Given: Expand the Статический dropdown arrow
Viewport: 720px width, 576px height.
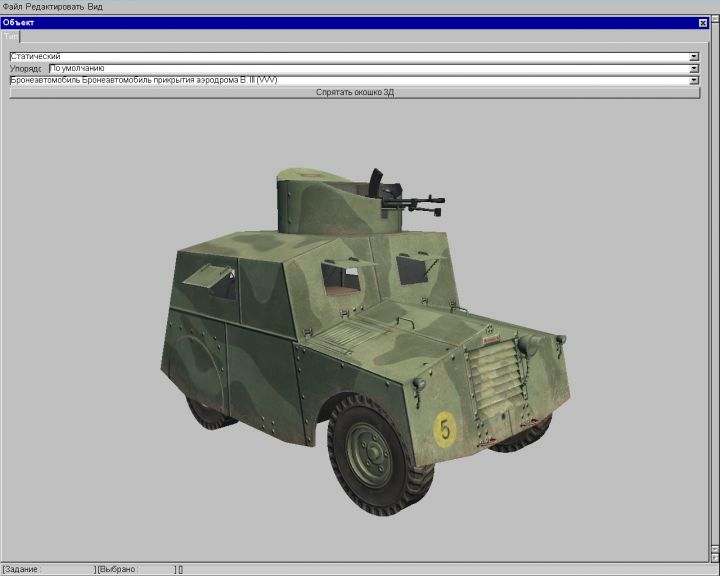Looking at the screenshot, I should pos(694,57).
